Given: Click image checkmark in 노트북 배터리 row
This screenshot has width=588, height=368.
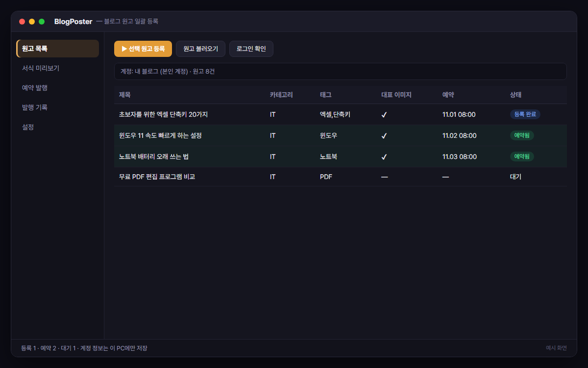Looking at the screenshot, I should [384, 157].
